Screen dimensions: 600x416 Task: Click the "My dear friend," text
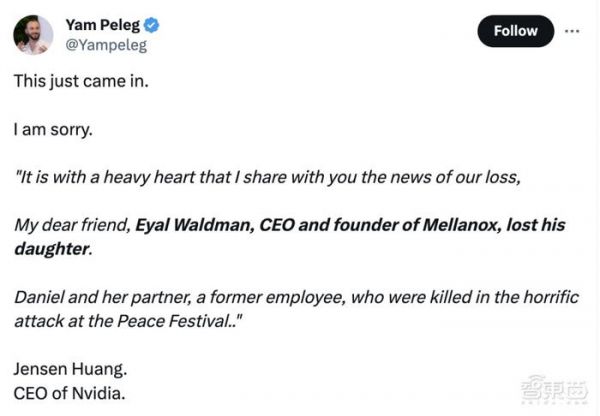point(72,225)
